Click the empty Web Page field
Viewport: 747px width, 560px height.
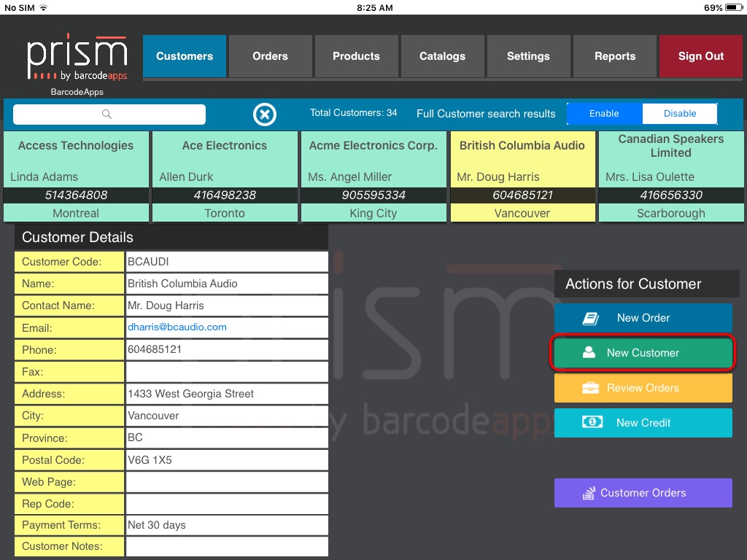click(227, 481)
